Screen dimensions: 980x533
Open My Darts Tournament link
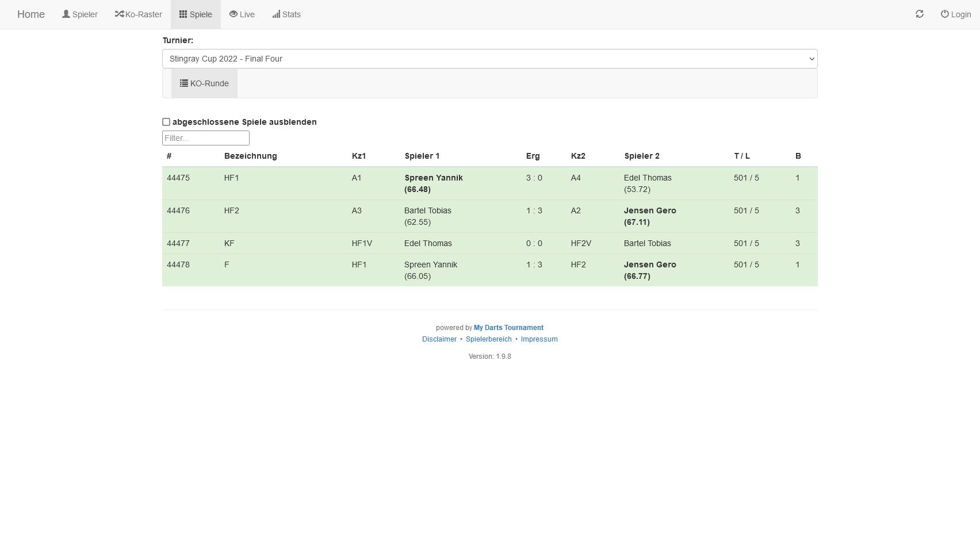[x=508, y=328]
